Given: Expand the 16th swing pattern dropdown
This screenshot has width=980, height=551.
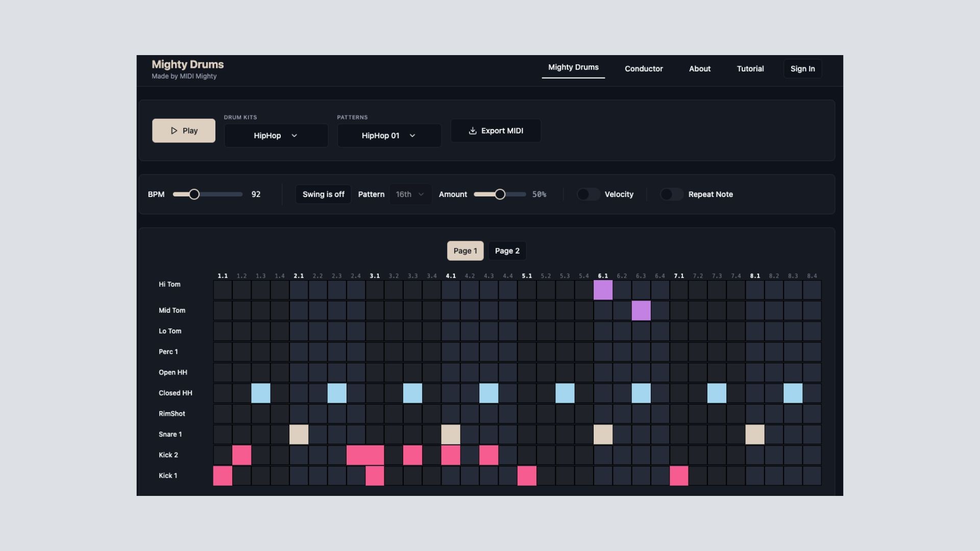Looking at the screenshot, I should point(410,194).
